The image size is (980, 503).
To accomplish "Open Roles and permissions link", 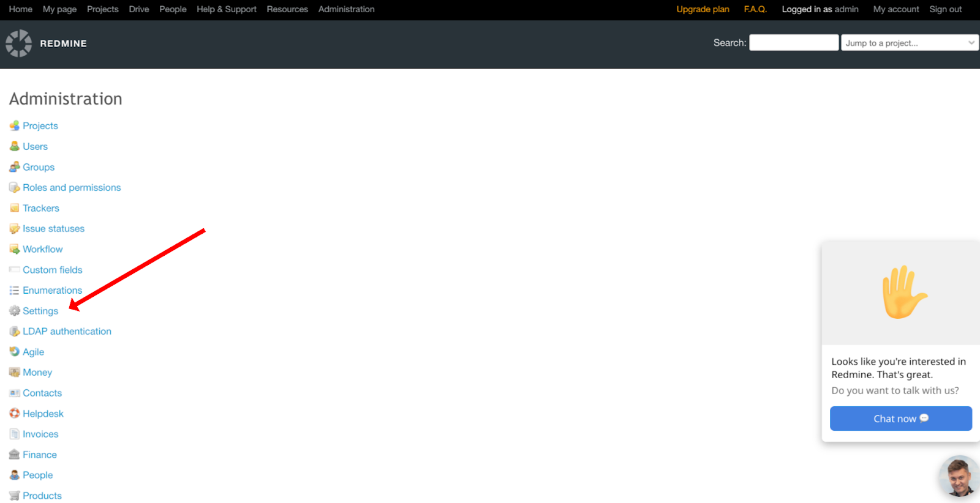I will click(x=72, y=187).
